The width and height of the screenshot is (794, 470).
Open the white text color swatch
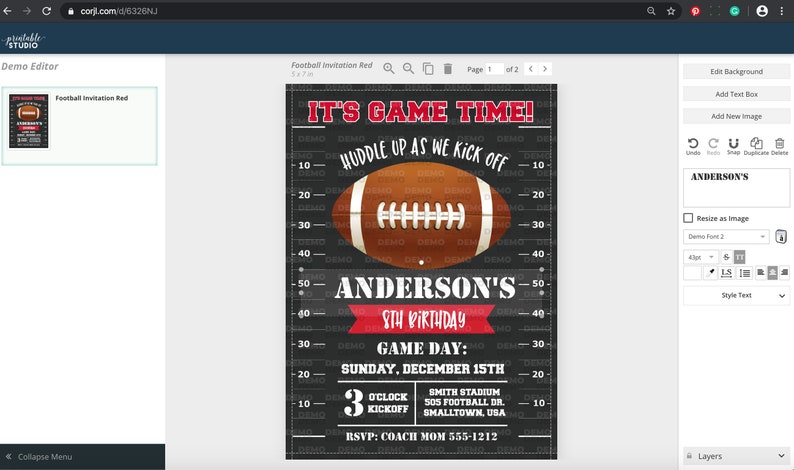(692, 272)
